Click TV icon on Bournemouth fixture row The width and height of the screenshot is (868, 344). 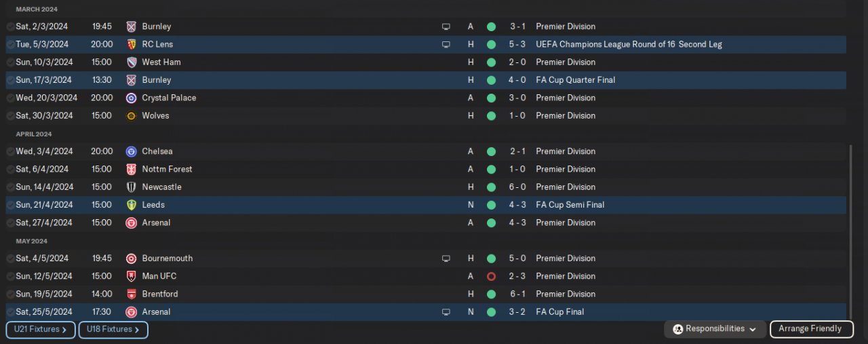coord(446,259)
